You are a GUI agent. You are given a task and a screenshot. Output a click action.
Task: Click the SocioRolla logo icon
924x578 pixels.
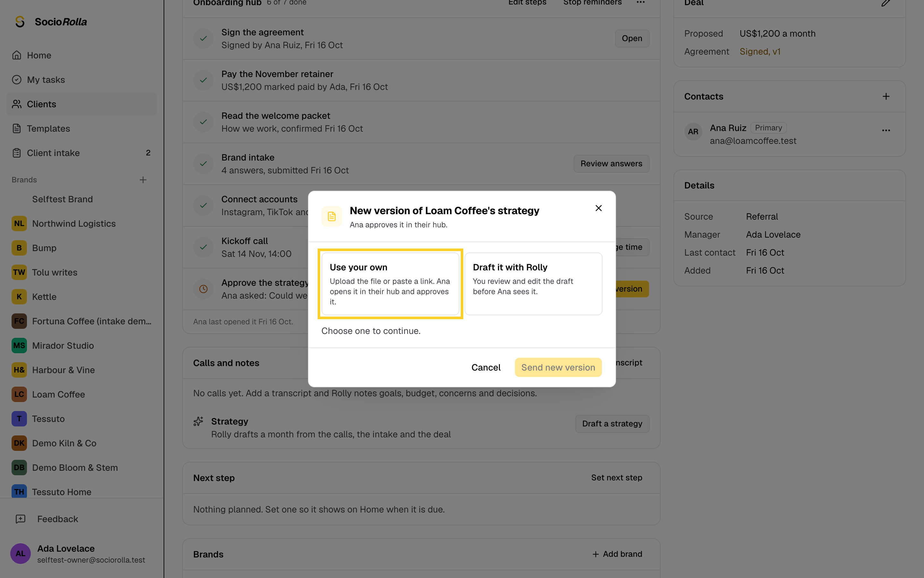click(x=20, y=22)
